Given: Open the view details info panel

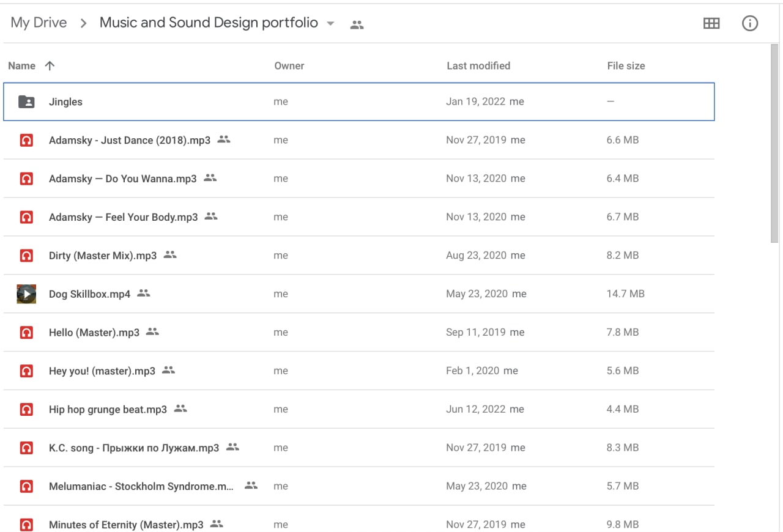Looking at the screenshot, I should [749, 24].
